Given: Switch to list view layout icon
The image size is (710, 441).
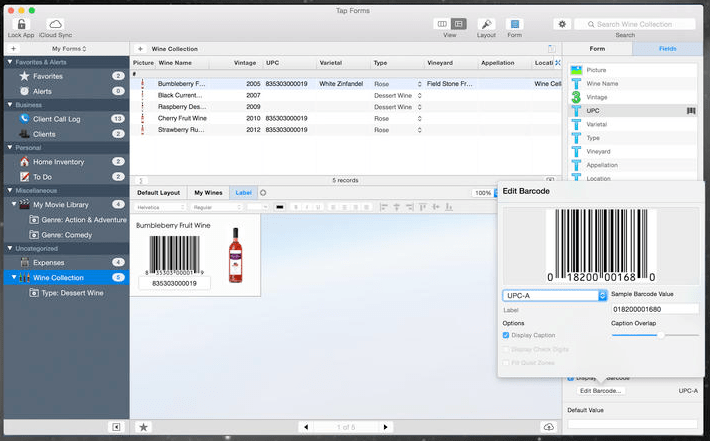Looking at the screenshot, I should click(x=458, y=24).
